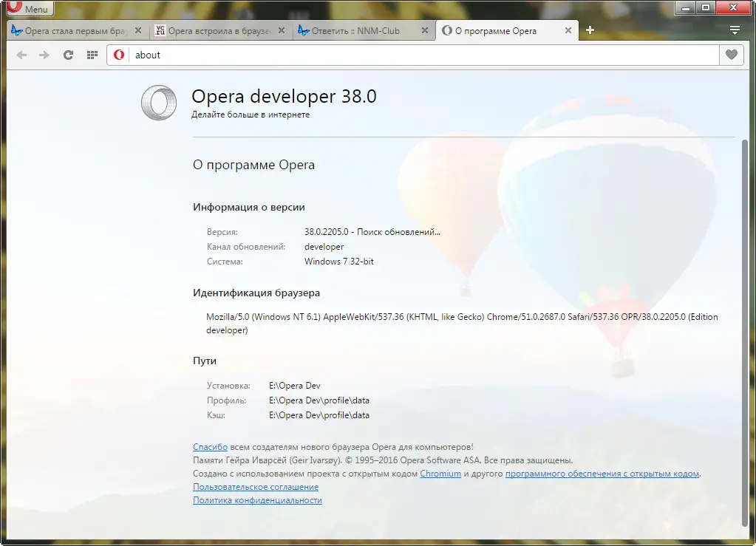Click the 'Идентификация браузера' heading
Viewport: 756px width, 546px height.
(x=256, y=293)
